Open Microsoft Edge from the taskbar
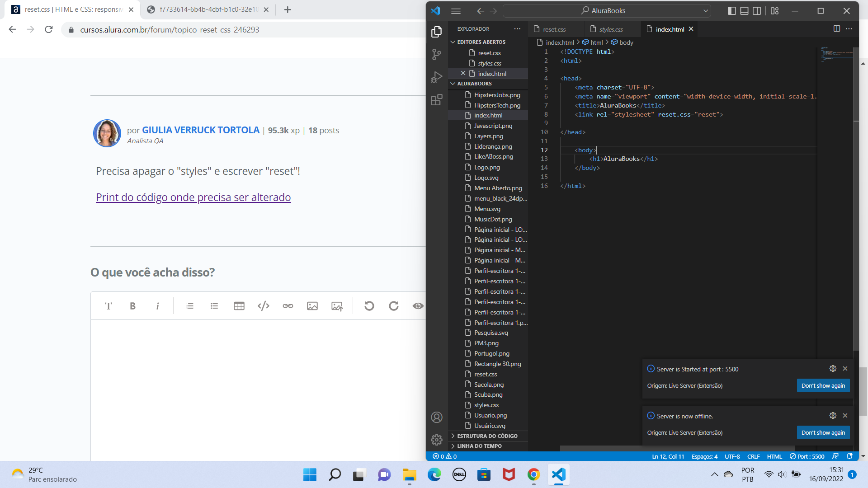 click(434, 474)
